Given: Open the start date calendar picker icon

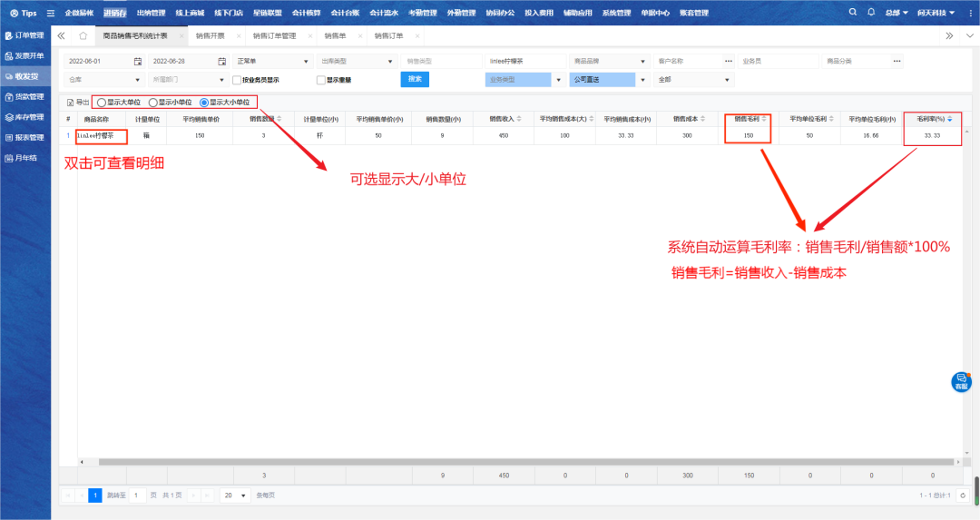Looking at the screenshot, I should (138, 62).
